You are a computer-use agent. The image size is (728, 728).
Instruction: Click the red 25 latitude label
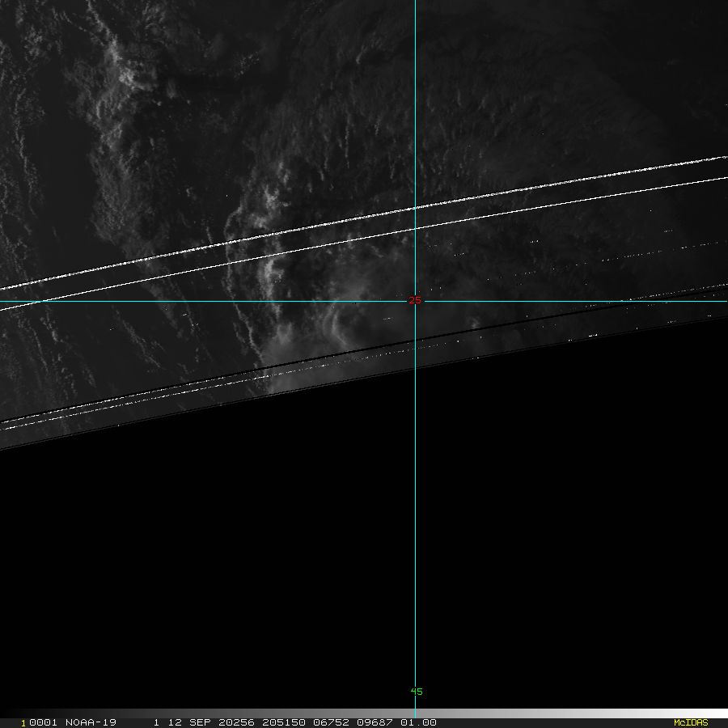[x=415, y=301]
